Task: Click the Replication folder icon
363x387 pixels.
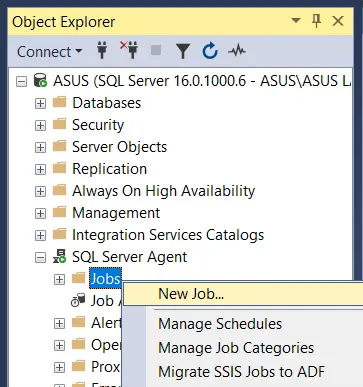Action: point(60,168)
